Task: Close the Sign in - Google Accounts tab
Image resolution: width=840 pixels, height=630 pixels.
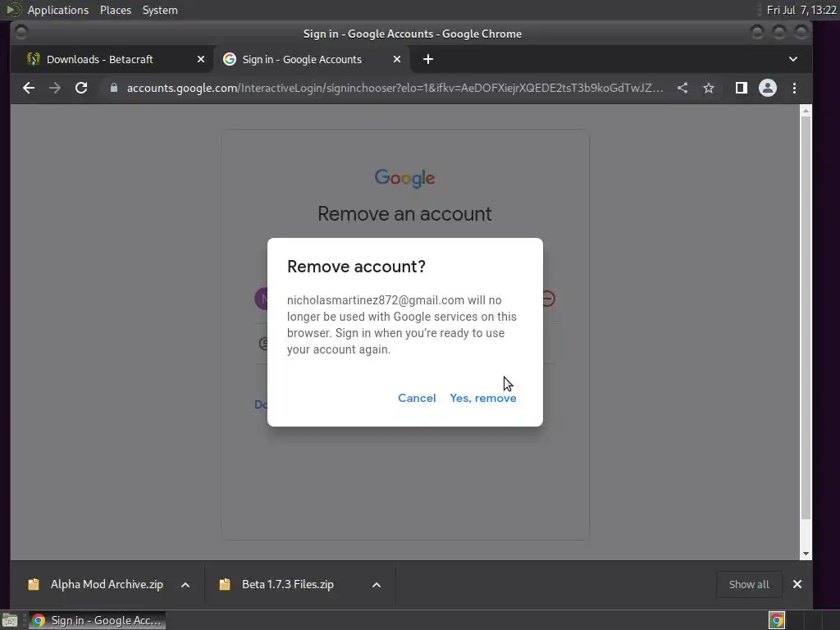Action: pyautogui.click(x=397, y=59)
